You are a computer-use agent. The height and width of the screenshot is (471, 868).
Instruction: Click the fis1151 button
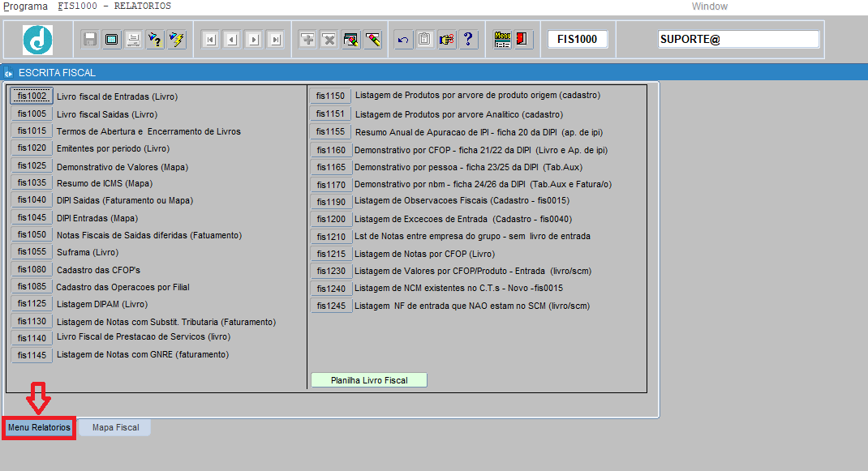pos(330,114)
